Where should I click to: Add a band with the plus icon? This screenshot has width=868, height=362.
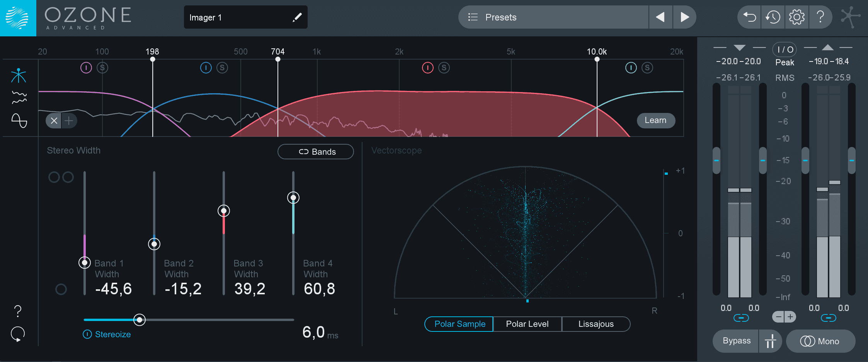click(x=69, y=121)
